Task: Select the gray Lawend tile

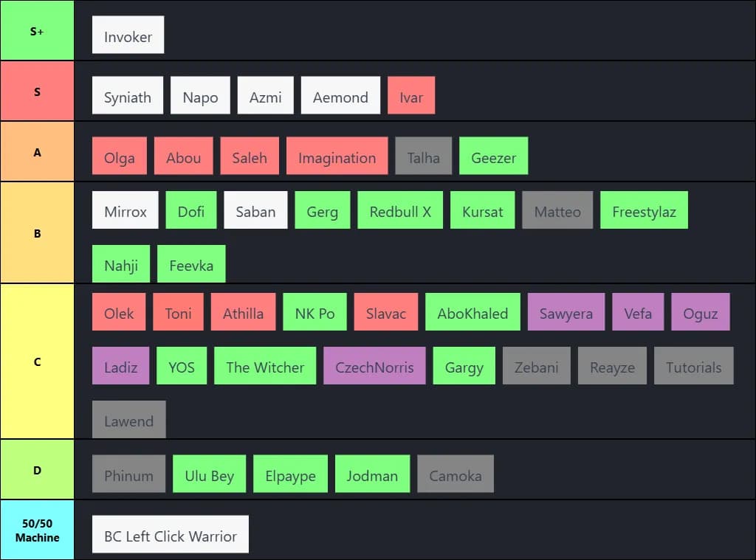Action: [128, 420]
